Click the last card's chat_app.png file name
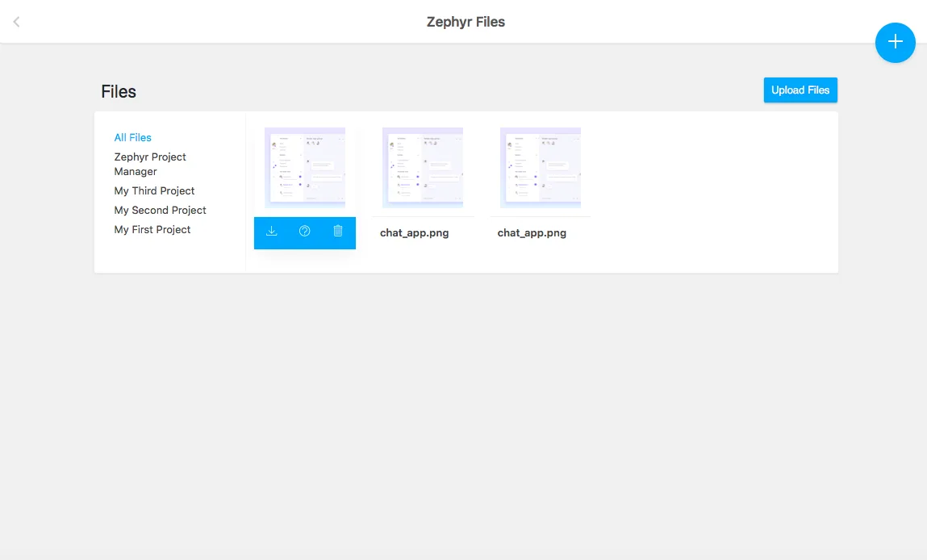 tap(532, 233)
